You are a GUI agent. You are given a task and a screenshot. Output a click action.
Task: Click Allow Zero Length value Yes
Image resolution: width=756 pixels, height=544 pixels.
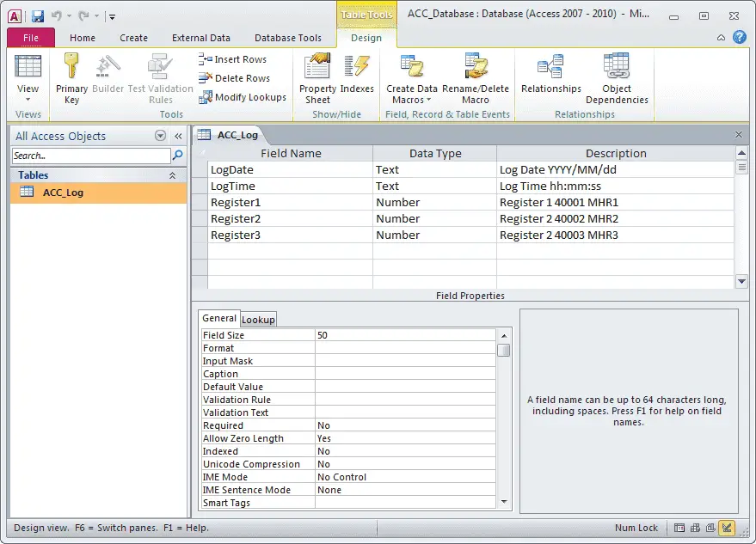405,438
